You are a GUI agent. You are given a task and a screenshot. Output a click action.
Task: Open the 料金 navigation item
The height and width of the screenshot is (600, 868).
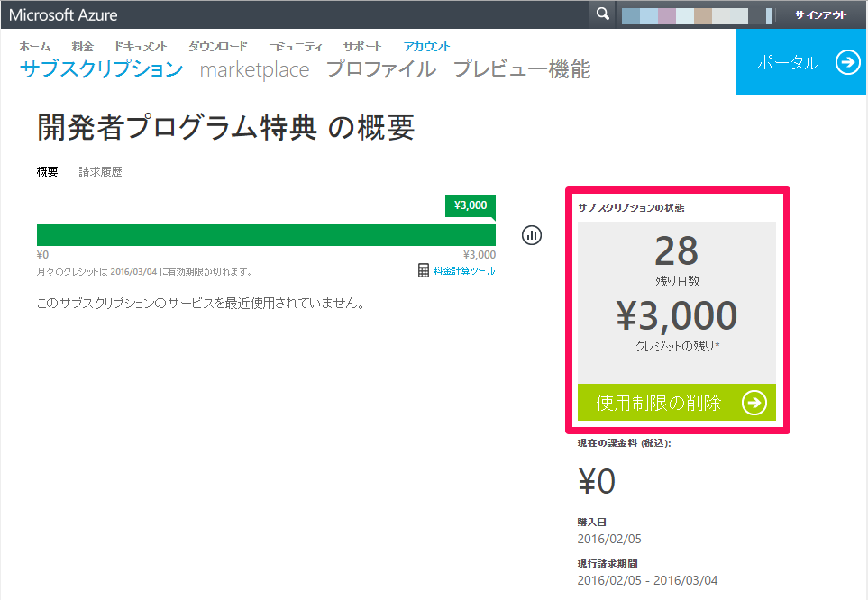[83, 47]
